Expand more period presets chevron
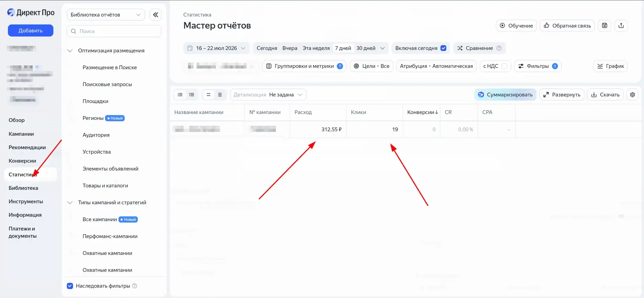The width and height of the screenshot is (644, 298). click(x=383, y=48)
